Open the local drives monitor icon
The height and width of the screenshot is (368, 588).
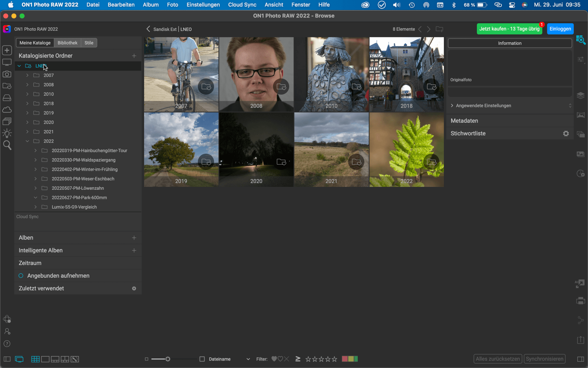tap(7, 62)
